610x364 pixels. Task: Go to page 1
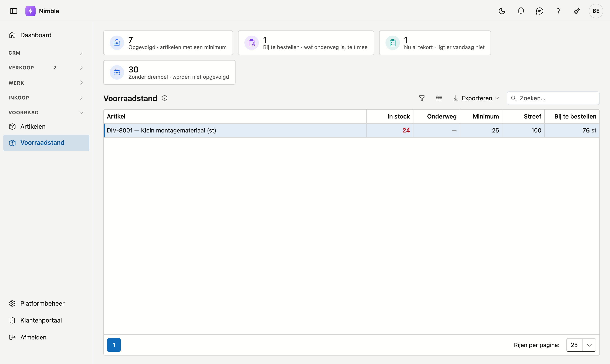[x=114, y=345]
